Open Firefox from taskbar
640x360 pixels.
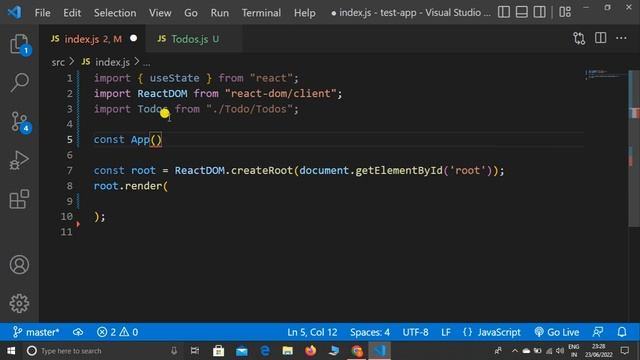coord(311,351)
